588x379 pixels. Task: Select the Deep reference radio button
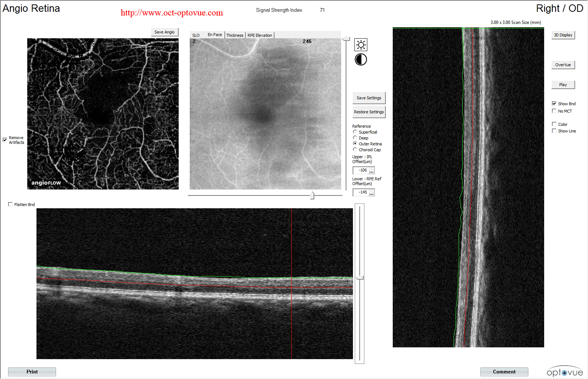point(355,138)
